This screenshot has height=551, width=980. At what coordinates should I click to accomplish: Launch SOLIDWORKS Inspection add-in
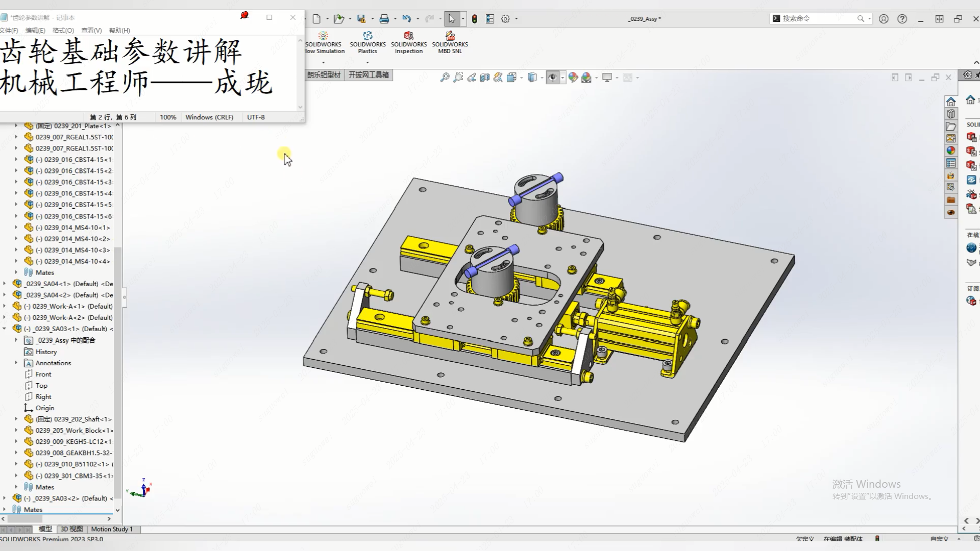(x=409, y=42)
